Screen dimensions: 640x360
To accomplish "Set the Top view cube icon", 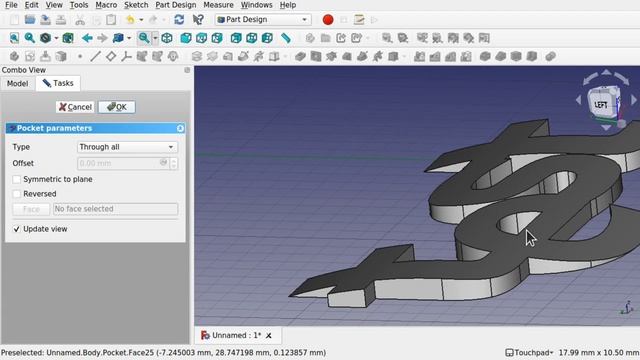I will coord(201,38).
